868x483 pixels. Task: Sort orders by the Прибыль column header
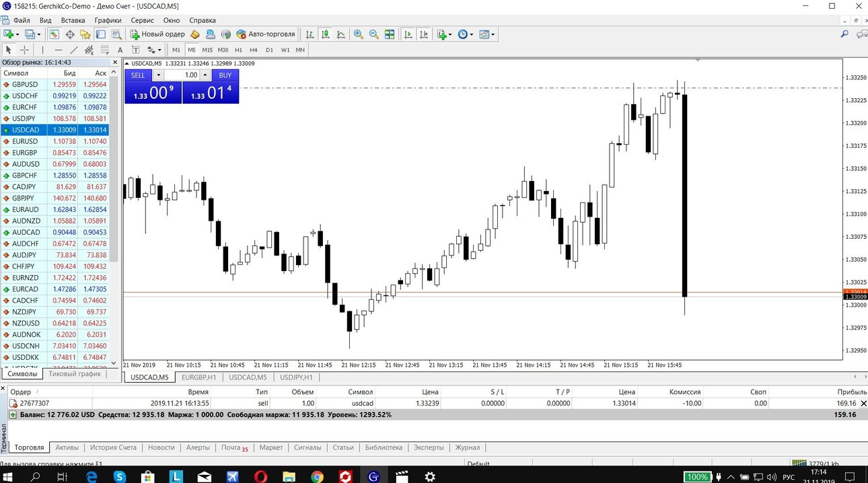point(852,392)
